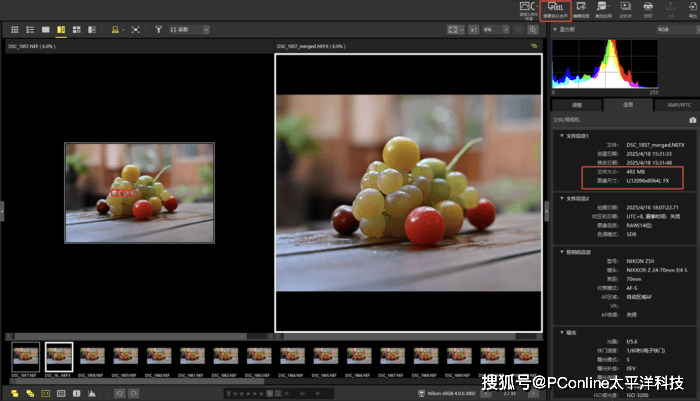The image size is (700, 401).
Task: Collapse the Histogram panel section
Action: [x=556, y=30]
